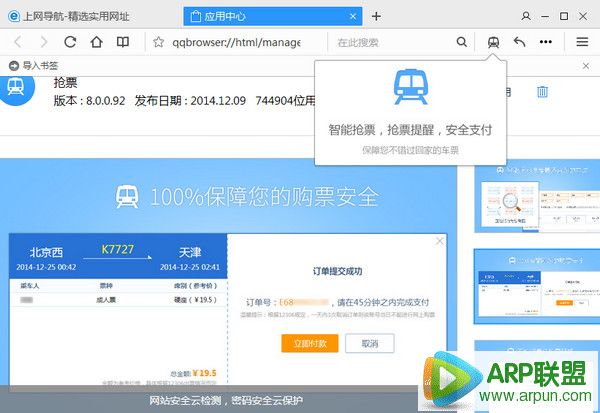600x413 pixels.
Task: Click the undo closed tab arrow
Action: [x=519, y=42]
